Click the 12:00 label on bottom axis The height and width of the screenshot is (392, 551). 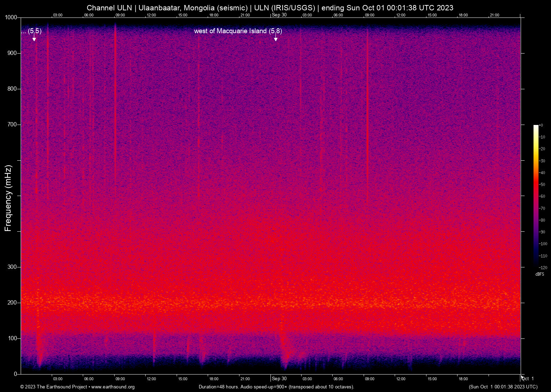point(151,379)
